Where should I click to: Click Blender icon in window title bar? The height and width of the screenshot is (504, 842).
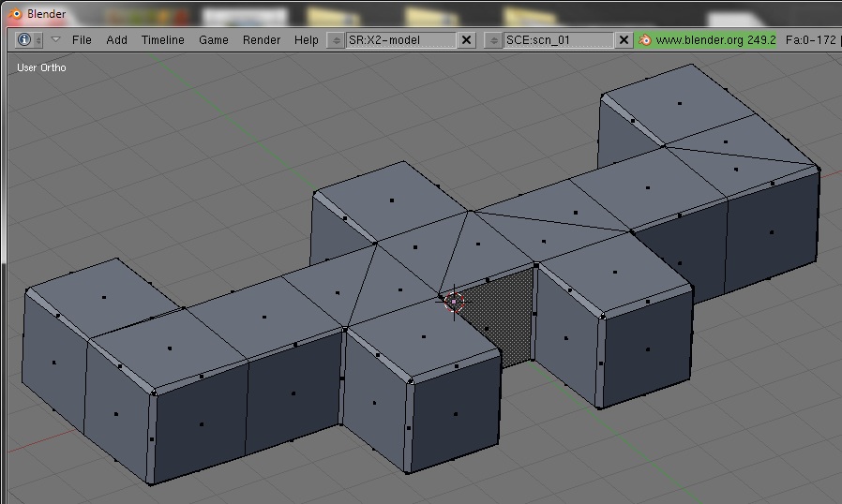(16, 13)
